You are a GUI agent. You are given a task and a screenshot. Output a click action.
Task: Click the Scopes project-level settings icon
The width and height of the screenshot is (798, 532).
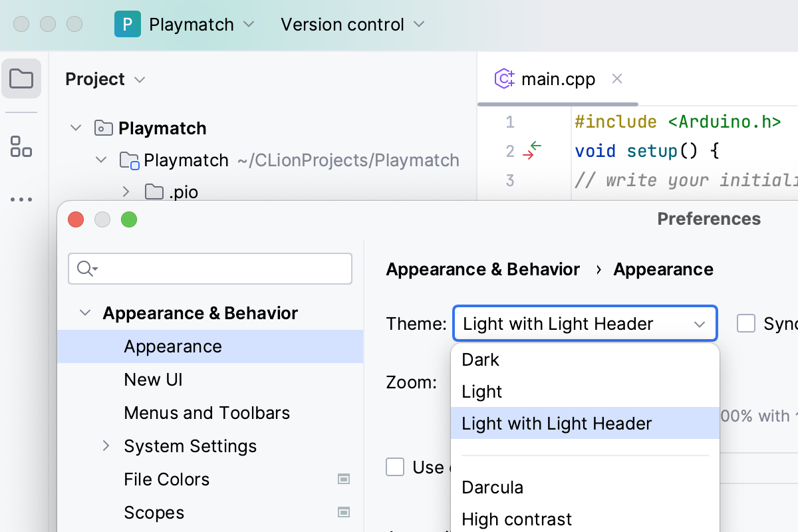(x=344, y=512)
